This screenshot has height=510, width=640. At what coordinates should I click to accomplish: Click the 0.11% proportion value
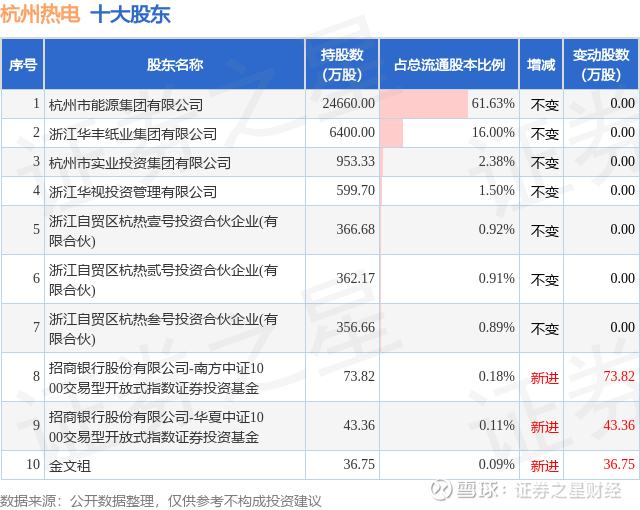pyautogui.click(x=496, y=426)
